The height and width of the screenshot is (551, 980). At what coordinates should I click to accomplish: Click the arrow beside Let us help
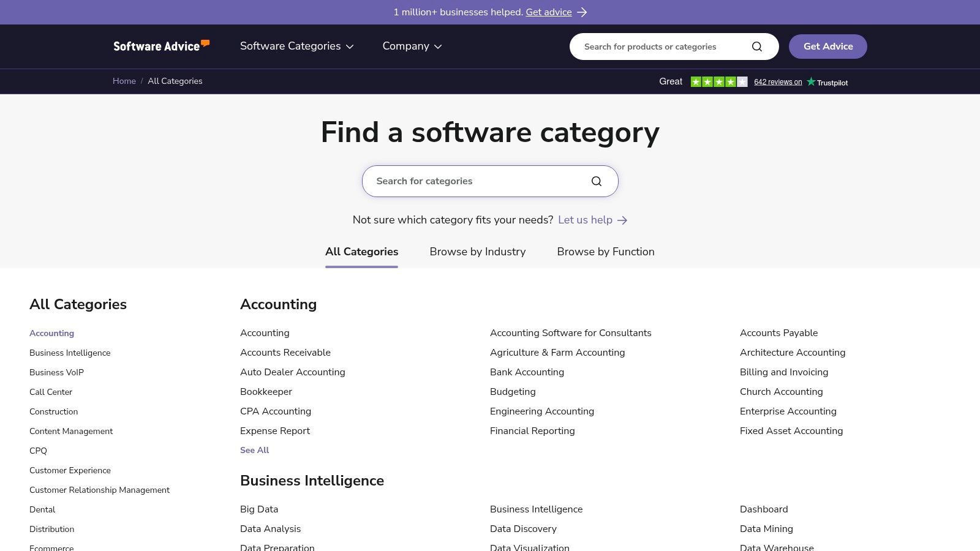[x=622, y=220]
